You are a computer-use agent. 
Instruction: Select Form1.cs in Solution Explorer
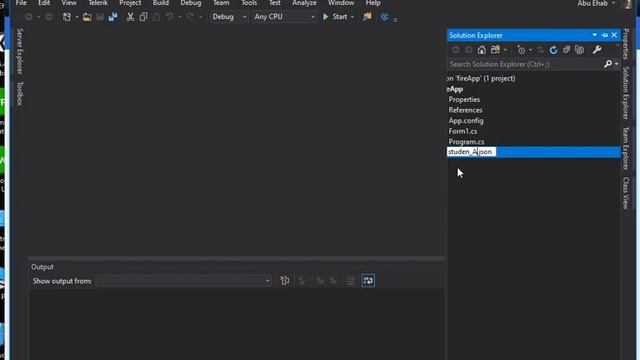[x=463, y=131]
